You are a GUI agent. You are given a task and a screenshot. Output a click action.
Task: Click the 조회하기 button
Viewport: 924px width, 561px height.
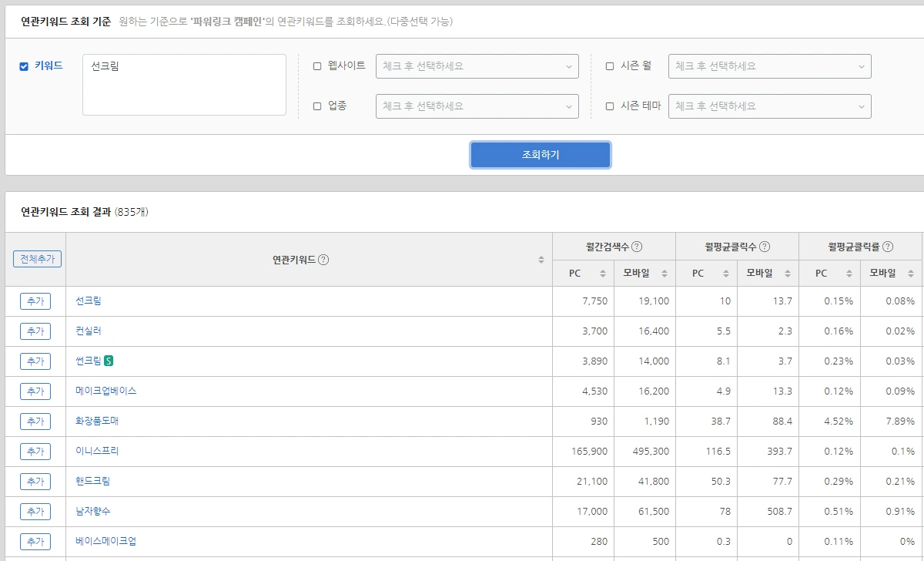541,155
